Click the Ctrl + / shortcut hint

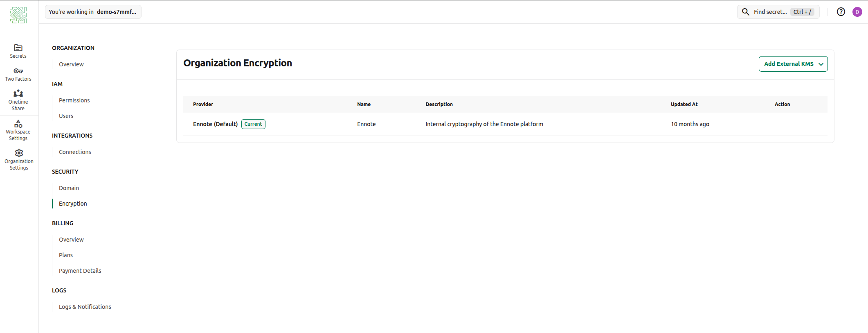[802, 12]
